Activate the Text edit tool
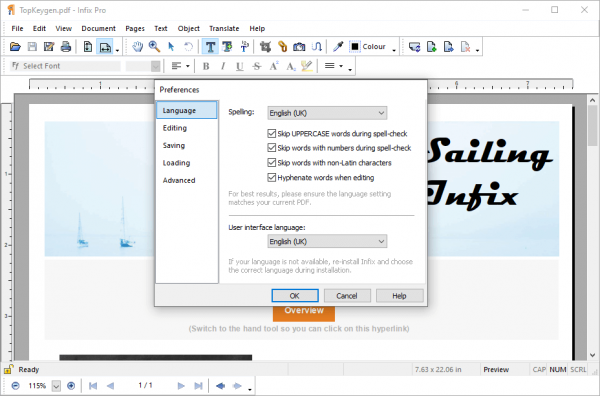Viewport: 600px width, 396px height. [x=210, y=47]
